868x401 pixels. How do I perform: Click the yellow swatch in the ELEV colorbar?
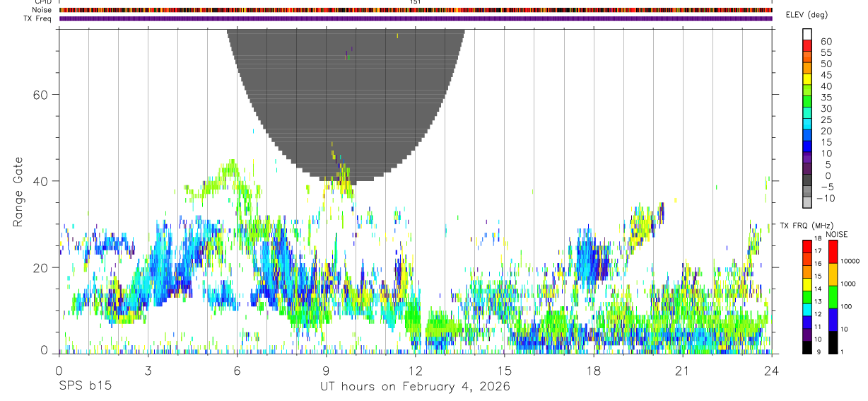pos(807,79)
